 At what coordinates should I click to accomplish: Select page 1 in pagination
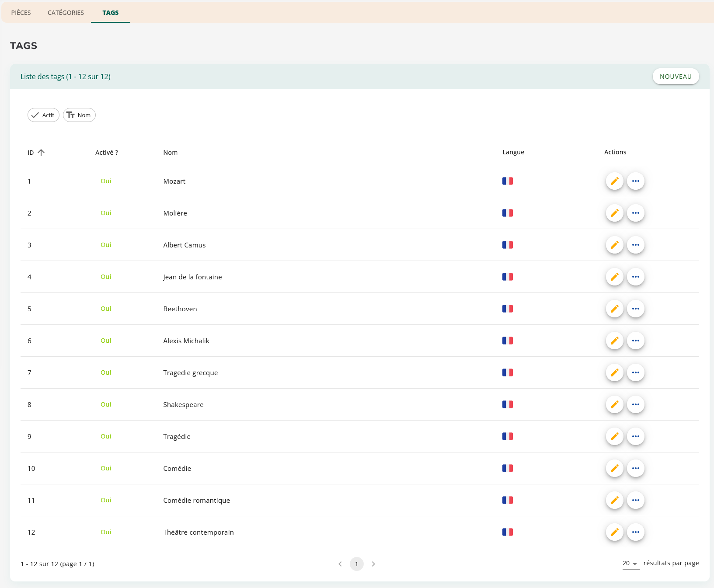click(x=356, y=564)
